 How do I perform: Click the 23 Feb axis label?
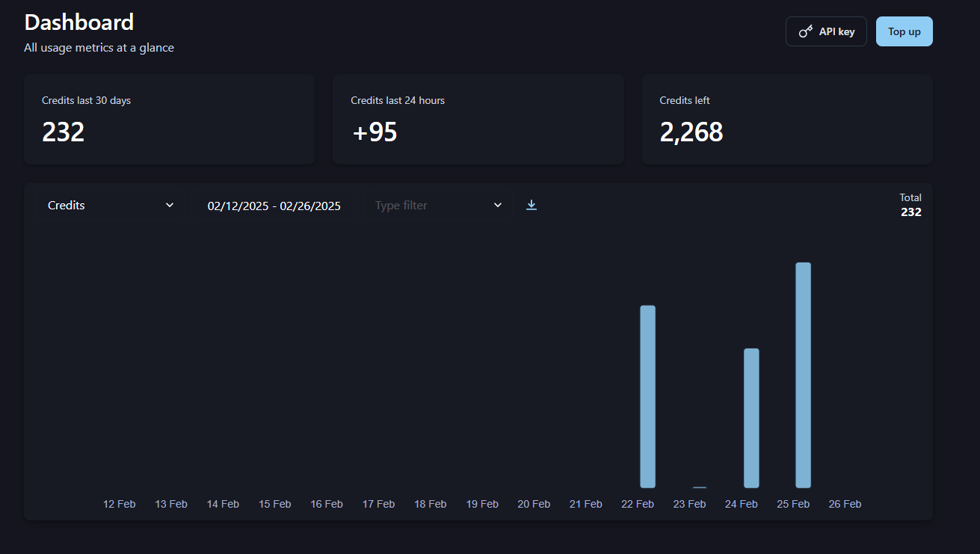pos(689,504)
